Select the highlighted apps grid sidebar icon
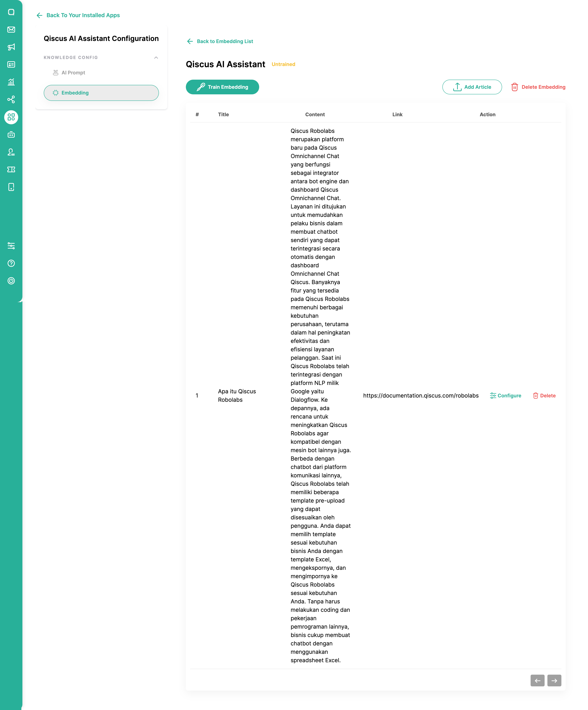Screen dimensions: 588x710 pyautogui.click(x=11, y=117)
